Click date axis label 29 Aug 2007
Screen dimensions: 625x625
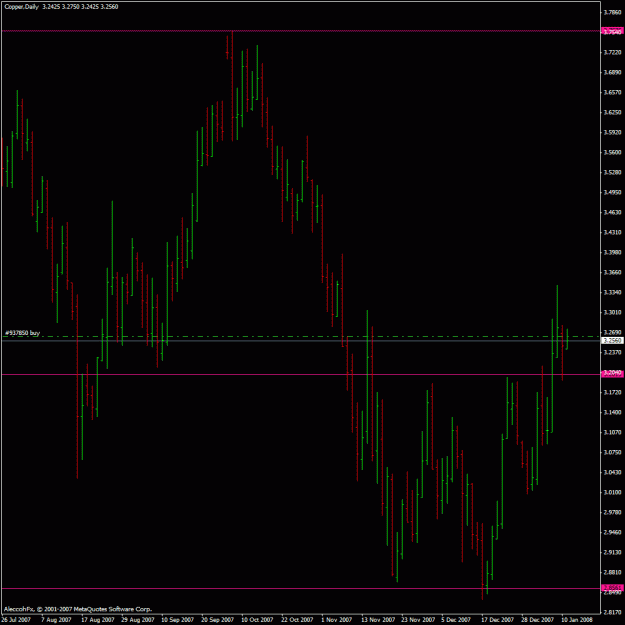click(x=138, y=620)
